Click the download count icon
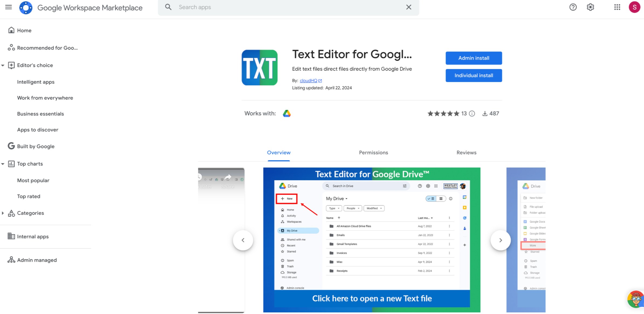Image resolution: width=644 pixels, height=314 pixels. point(485,114)
